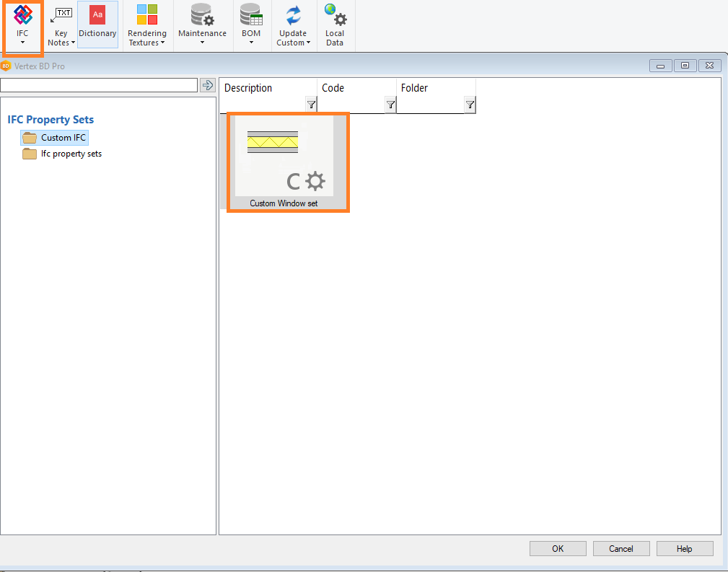728x572 pixels.
Task: Click the Help button
Action: pos(684,549)
